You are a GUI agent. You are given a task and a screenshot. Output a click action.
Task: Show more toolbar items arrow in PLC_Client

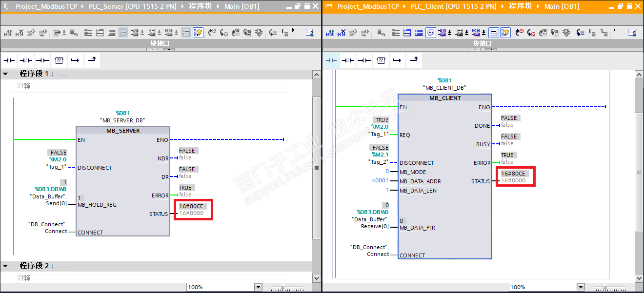614,30
